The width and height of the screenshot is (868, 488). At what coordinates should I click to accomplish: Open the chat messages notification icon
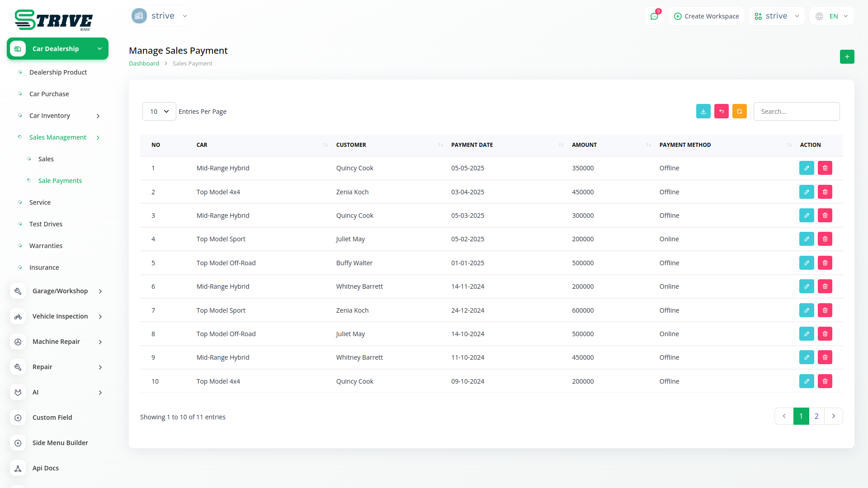[x=654, y=16]
